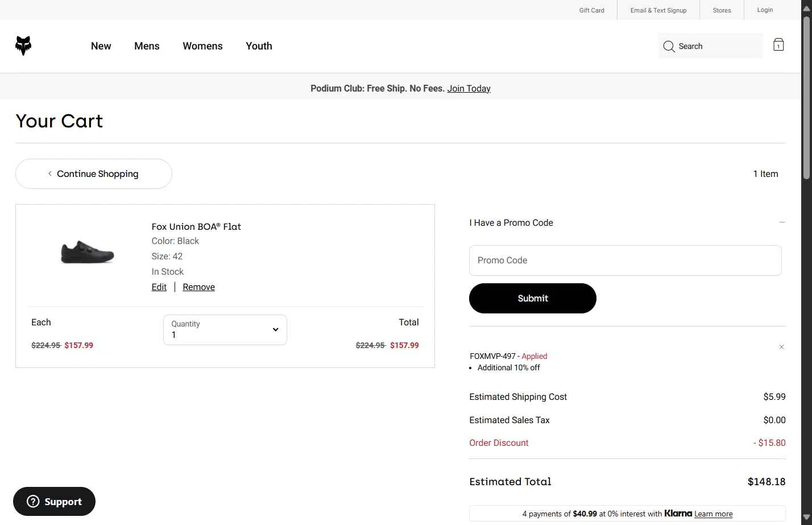Open the Klarna Learn more link
The width and height of the screenshot is (812, 525).
713,514
